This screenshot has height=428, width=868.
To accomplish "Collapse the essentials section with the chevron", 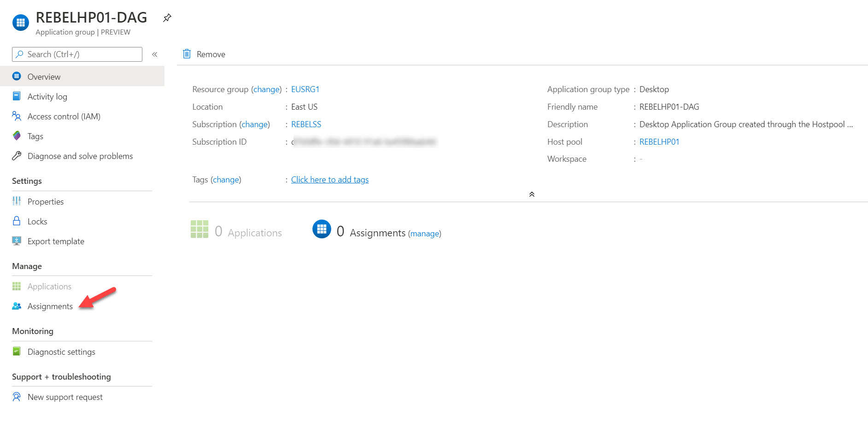I will (532, 194).
